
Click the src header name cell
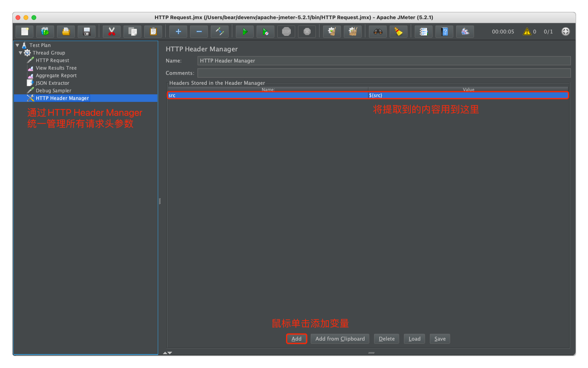[268, 95]
